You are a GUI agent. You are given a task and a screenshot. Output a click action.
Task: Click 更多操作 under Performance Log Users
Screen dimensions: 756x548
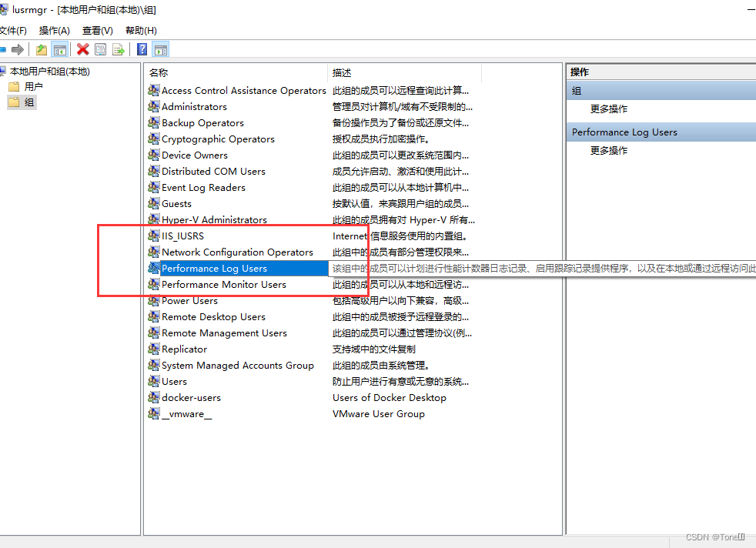tap(609, 150)
